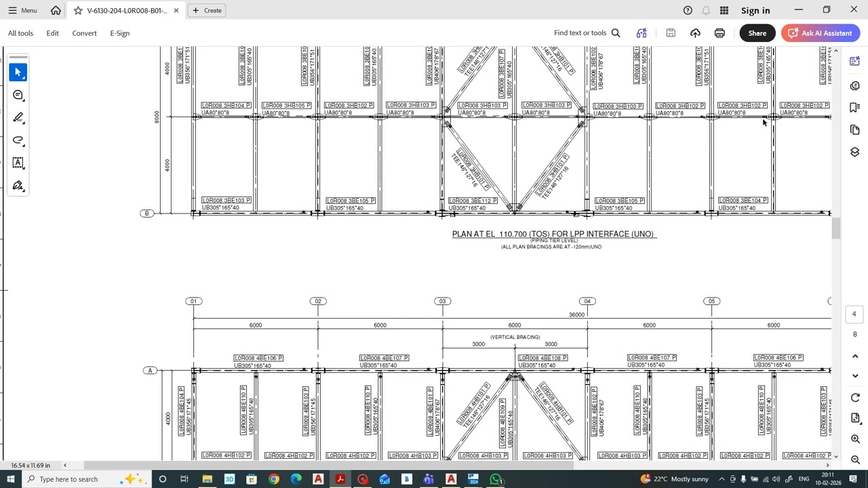Click the drawing title PLAN AT EL 110.700

click(x=553, y=234)
